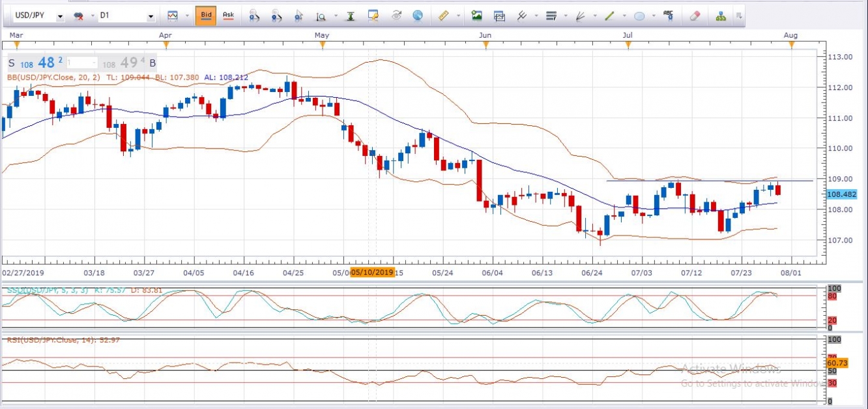This screenshot has width=868, height=409.
Task: Click the chain link unlink icon
Action: tap(79, 15)
